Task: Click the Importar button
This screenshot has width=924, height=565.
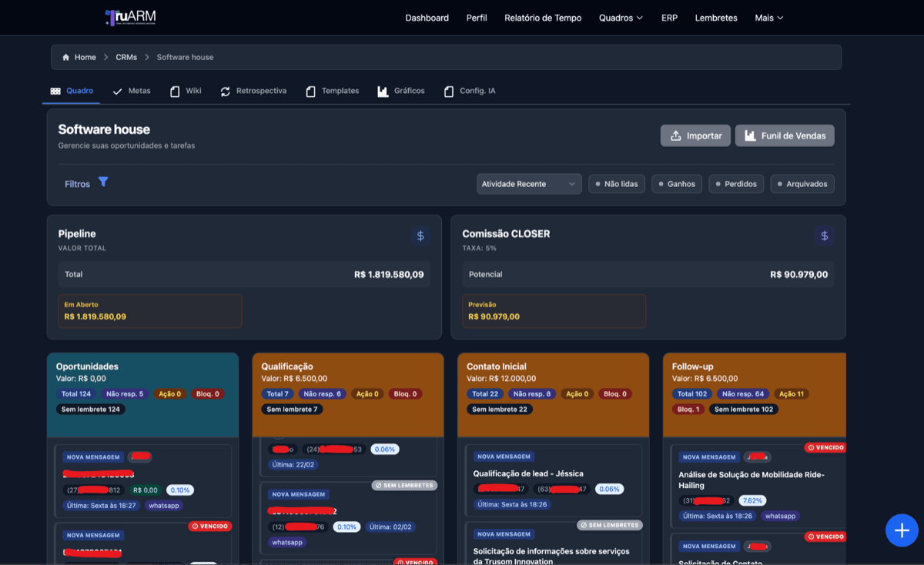Action: [x=696, y=135]
